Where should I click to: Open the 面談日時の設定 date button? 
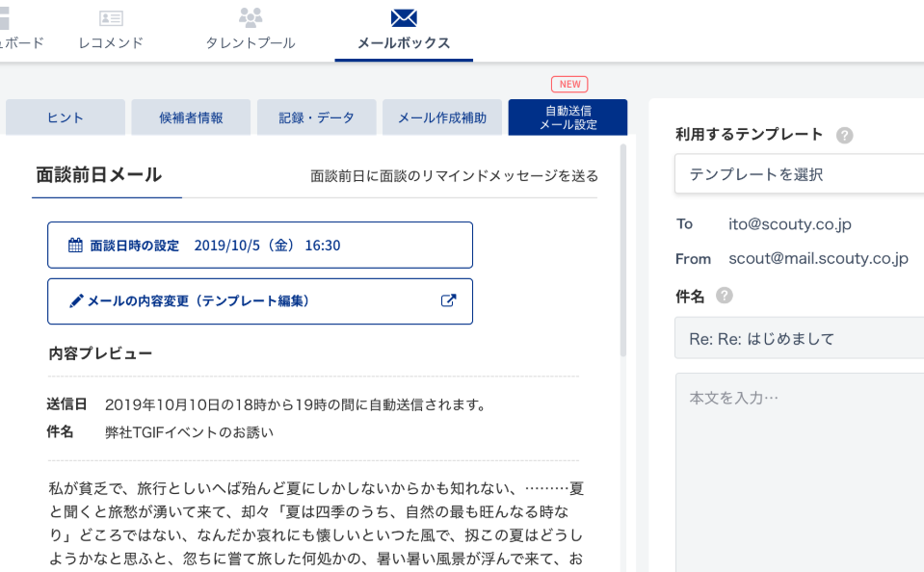(260, 245)
